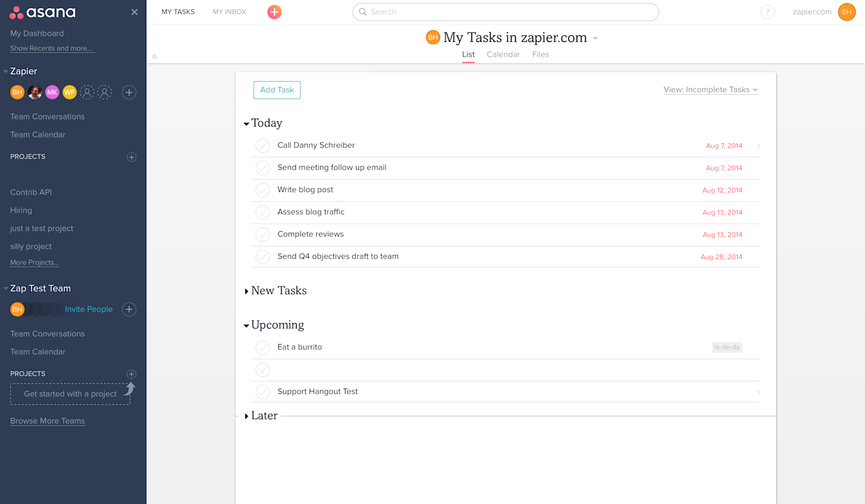Check off Eat a burrito task
This screenshot has height=504, width=865.
click(x=263, y=348)
